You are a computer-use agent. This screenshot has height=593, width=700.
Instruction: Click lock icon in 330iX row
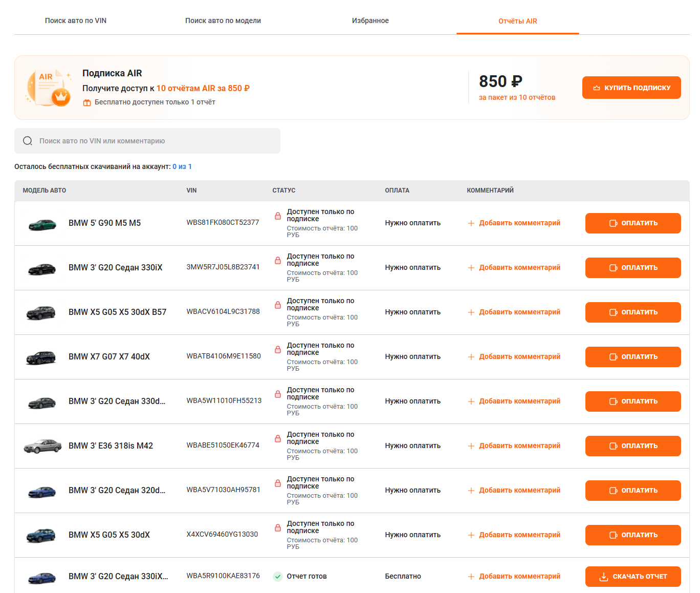[278, 261]
